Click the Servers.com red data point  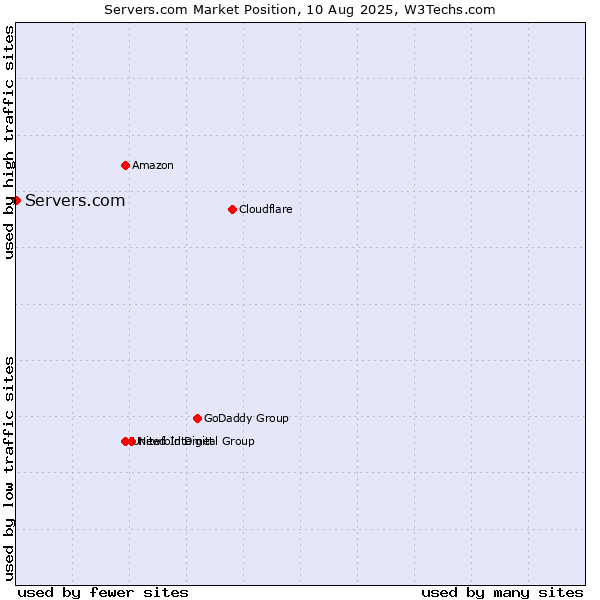(16, 201)
